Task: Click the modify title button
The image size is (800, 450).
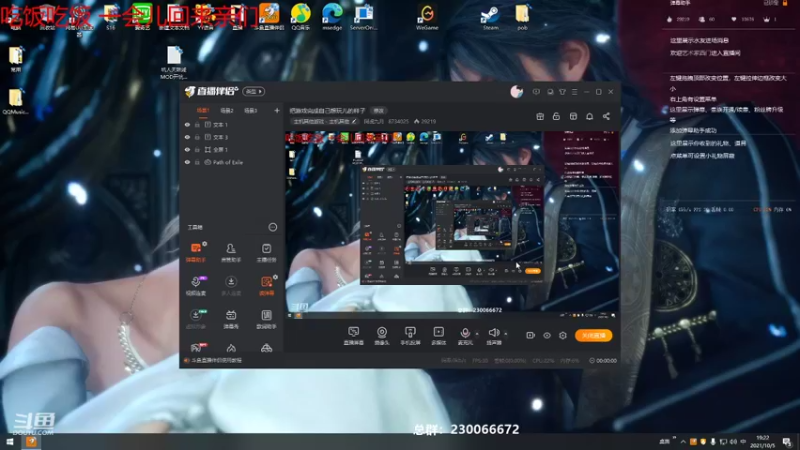Action: pyautogui.click(x=379, y=110)
